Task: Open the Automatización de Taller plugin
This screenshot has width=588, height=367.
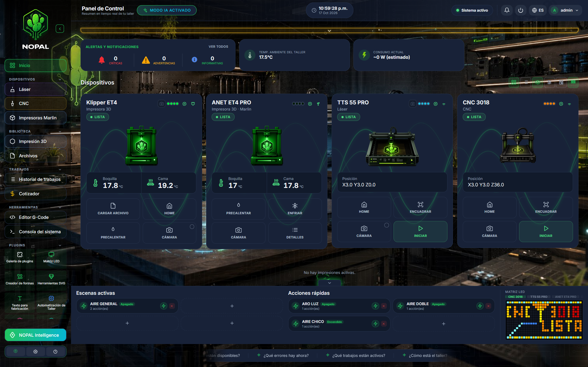Action: point(51,303)
